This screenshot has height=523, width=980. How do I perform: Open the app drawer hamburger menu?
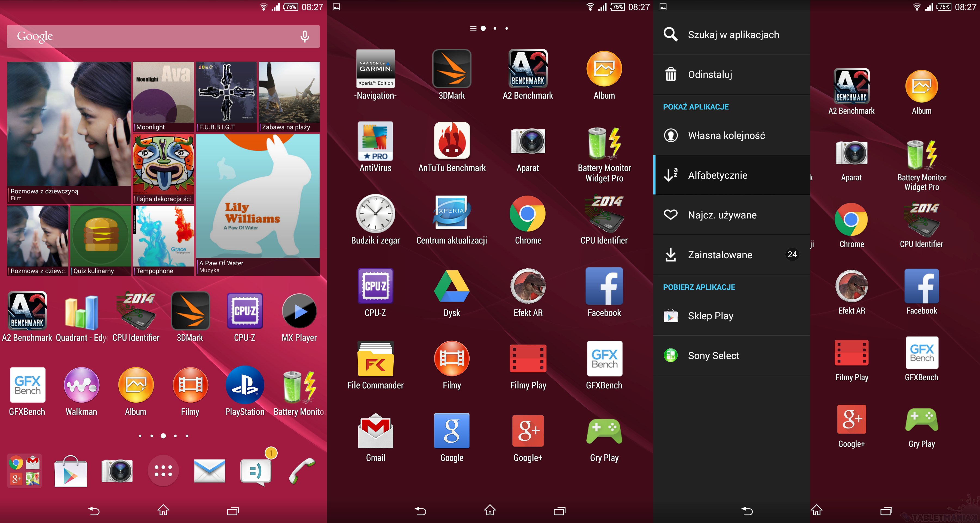pyautogui.click(x=473, y=29)
